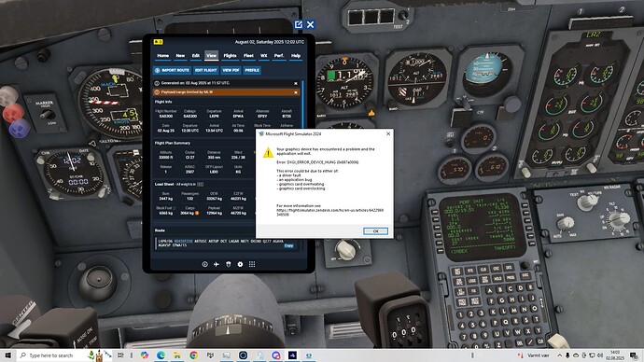Click the orange warning badge next to Cargo
The height and width of the screenshot is (362, 644).
pyautogui.click(x=197, y=213)
